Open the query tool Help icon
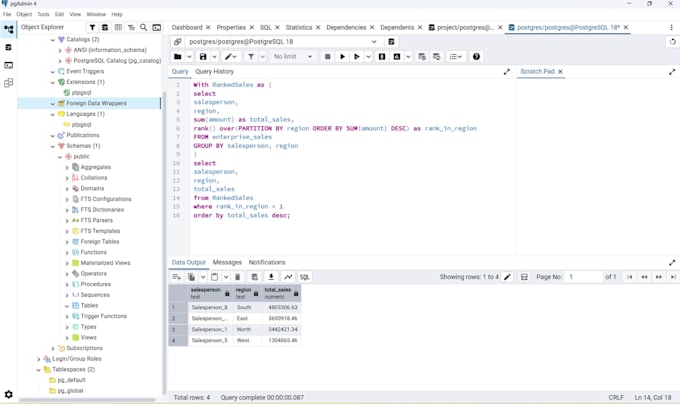The image size is (680, 404). [476, 57]
